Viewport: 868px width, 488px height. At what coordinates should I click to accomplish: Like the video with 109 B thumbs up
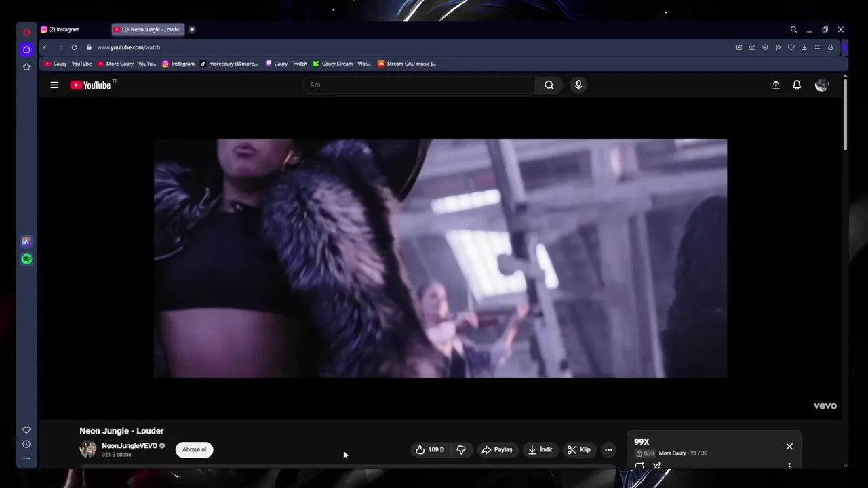pyautogui.click(x=430, y=449)
